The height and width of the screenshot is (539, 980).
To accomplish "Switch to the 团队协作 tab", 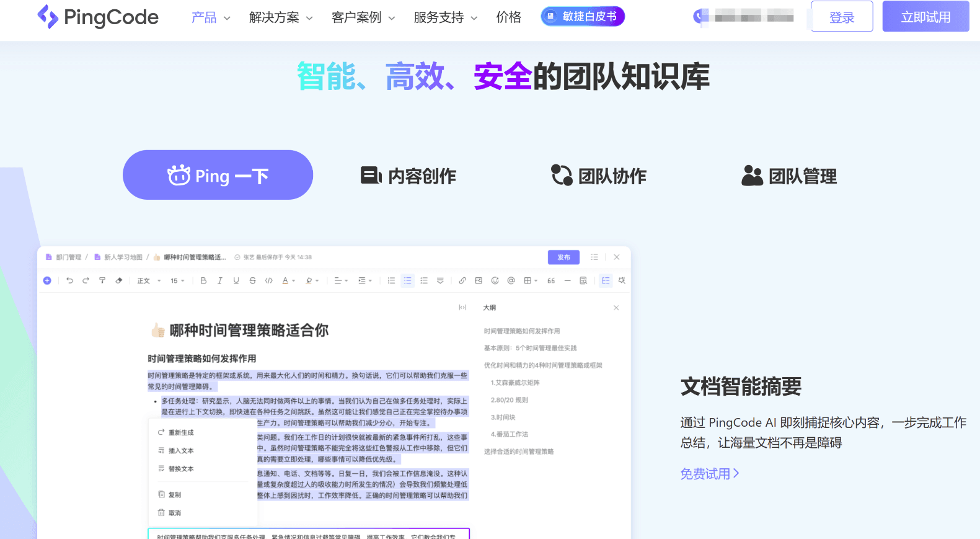I will pos(599,176).
